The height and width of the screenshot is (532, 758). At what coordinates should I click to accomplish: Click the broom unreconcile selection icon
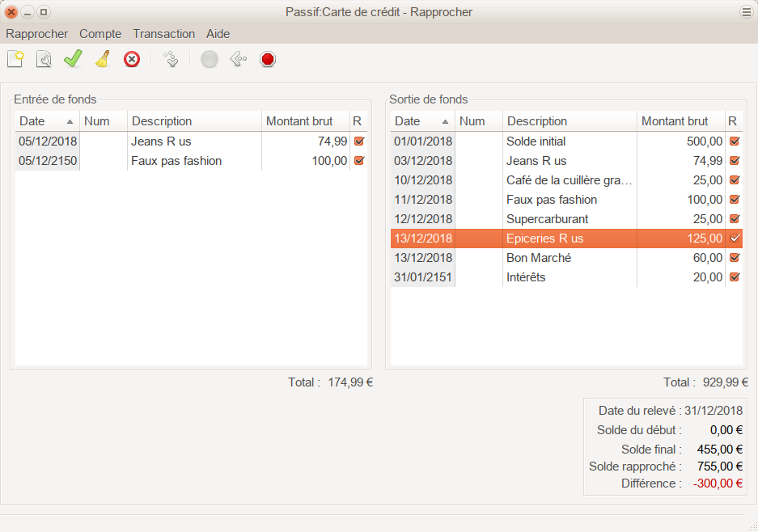[x=103, y=59]
